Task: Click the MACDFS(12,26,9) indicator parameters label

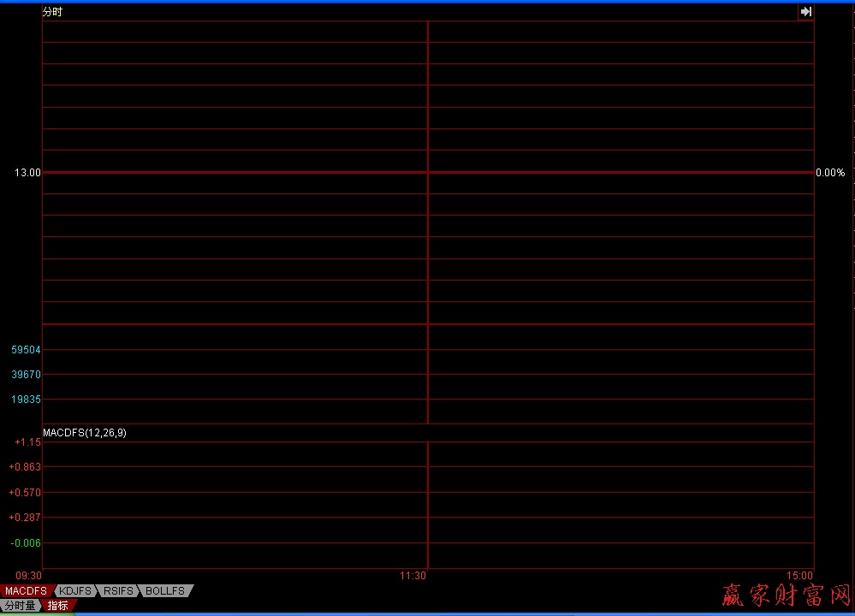Action: point(85,433)
